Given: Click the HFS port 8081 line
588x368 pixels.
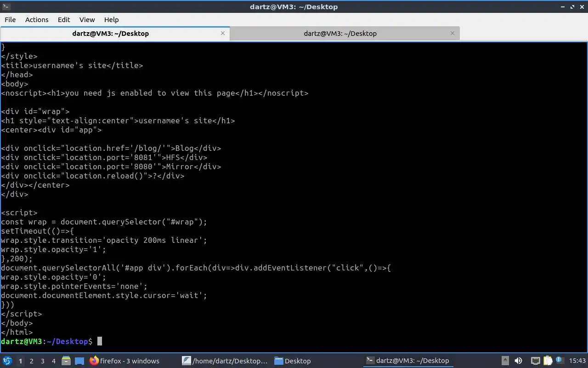Looking at the screenshot, I should pyautogui.click(x=104, y=157).
